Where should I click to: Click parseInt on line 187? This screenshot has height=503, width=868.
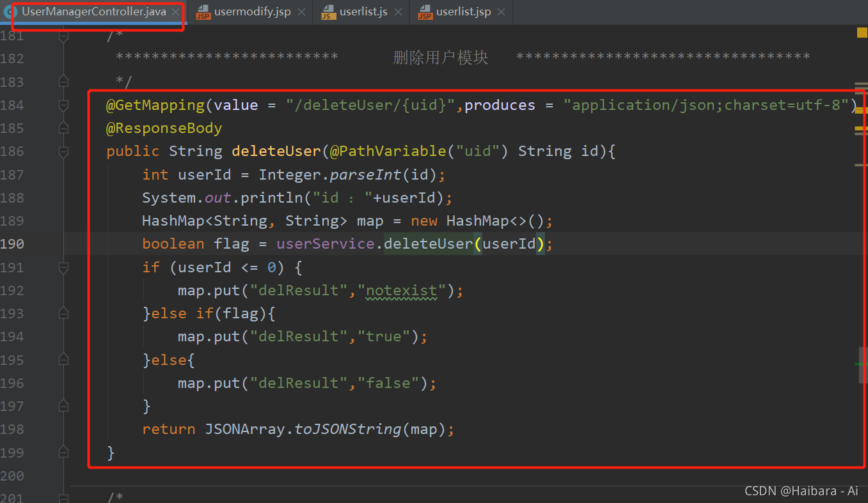pos(366,174)
